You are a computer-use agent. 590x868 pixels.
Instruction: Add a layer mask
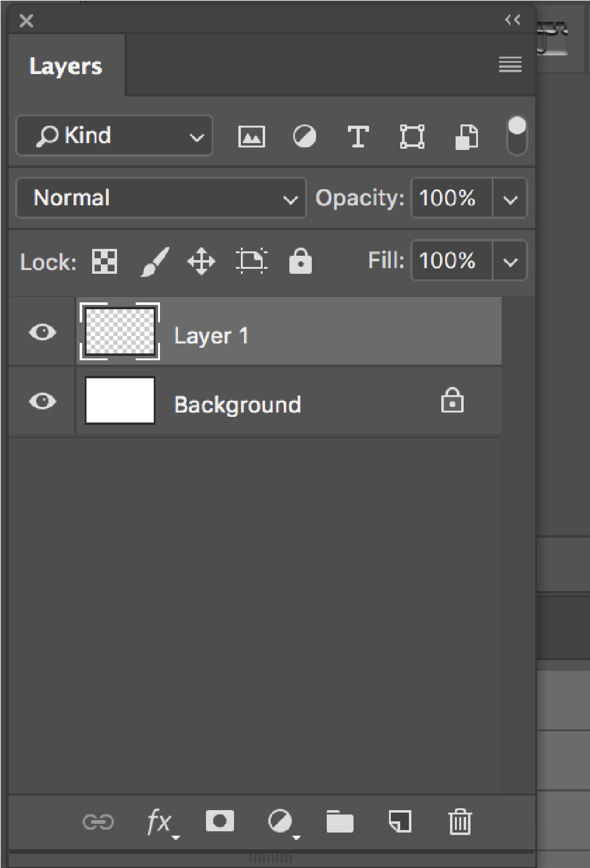click(x=220, y=821)
